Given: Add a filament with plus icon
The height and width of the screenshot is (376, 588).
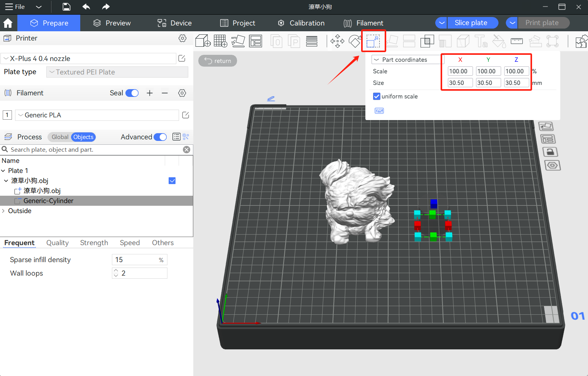Looking at the screenshot, I should [x=150, y=93].
